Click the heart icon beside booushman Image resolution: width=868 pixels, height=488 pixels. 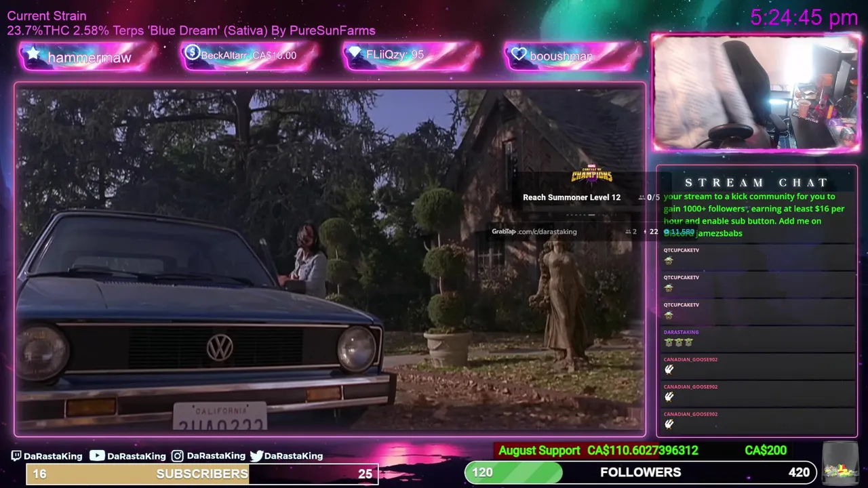click(519, 54)
